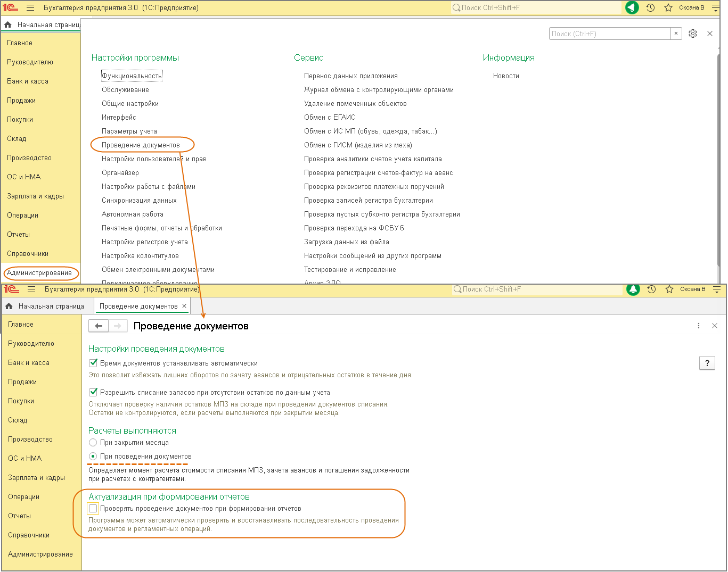Close the Проведение документов tab

click(x=184, y=306)
